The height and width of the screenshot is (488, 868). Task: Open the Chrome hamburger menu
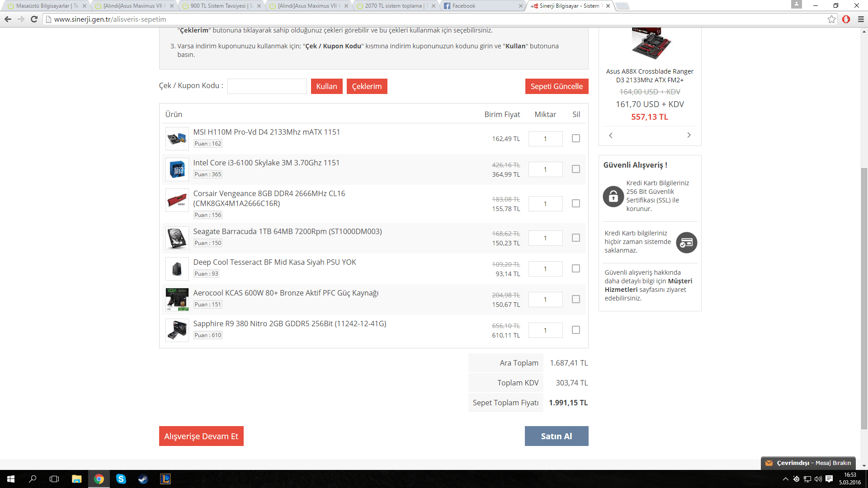(x=861, y=19)
